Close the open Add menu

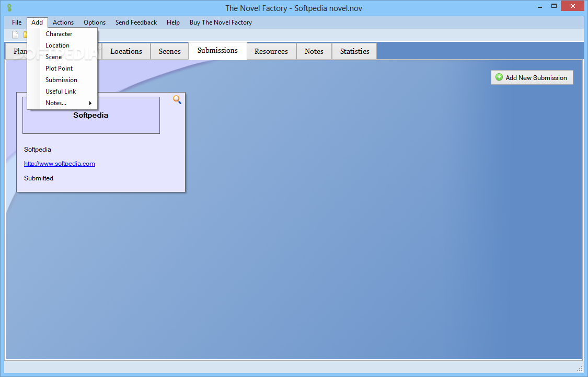pos(37,22)
